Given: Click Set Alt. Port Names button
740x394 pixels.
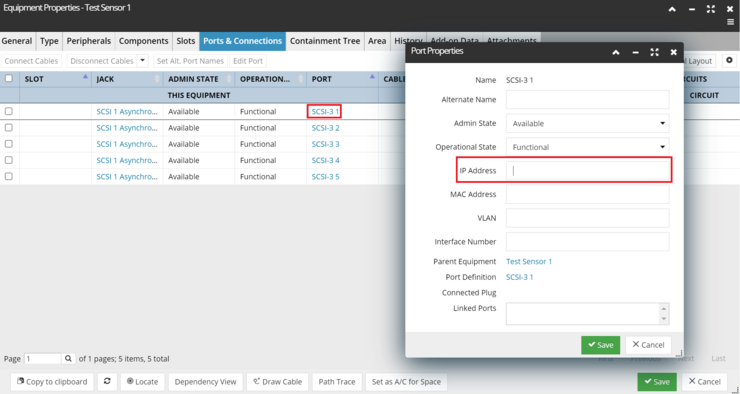Looking at the screenshot, I should (x=190, y=61).
